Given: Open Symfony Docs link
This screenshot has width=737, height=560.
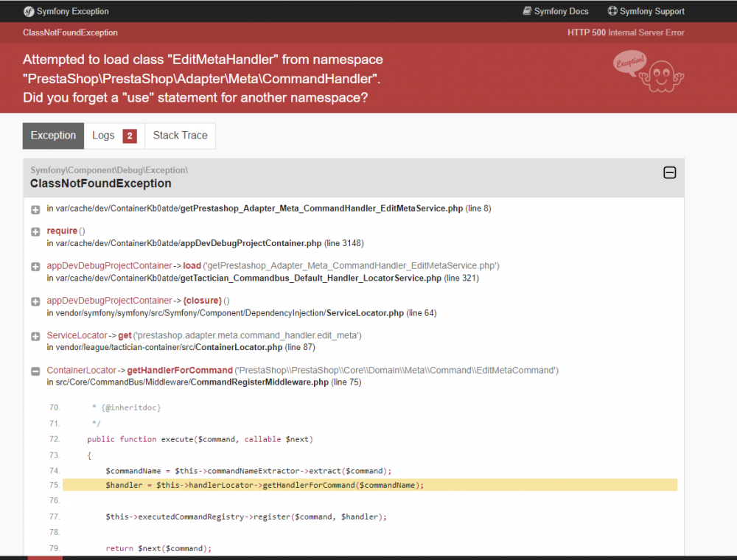Looking at the screenshot, I should pyautogui.click(x=556, y=11).
